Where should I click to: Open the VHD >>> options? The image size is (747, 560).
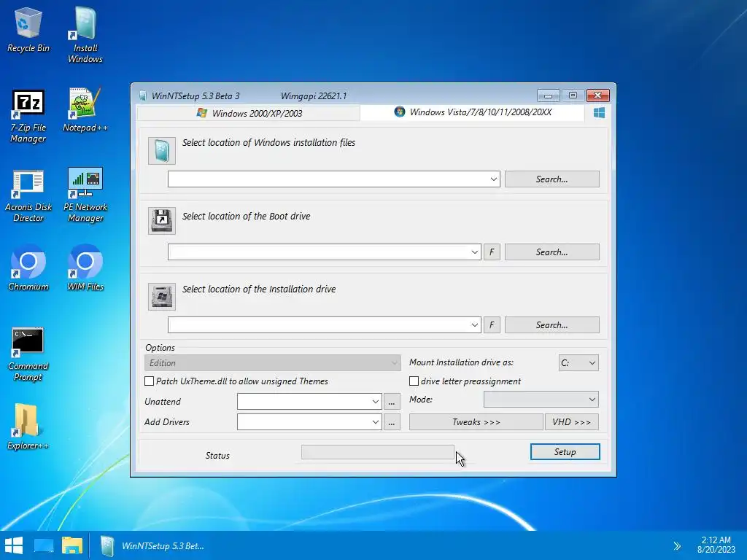[x=572, y=422]
